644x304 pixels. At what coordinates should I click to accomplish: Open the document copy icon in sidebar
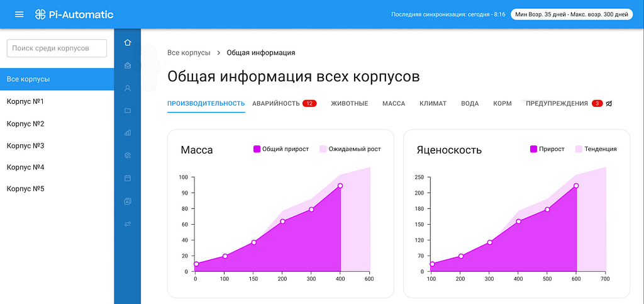pyautogui.click(x=127, y=201)
